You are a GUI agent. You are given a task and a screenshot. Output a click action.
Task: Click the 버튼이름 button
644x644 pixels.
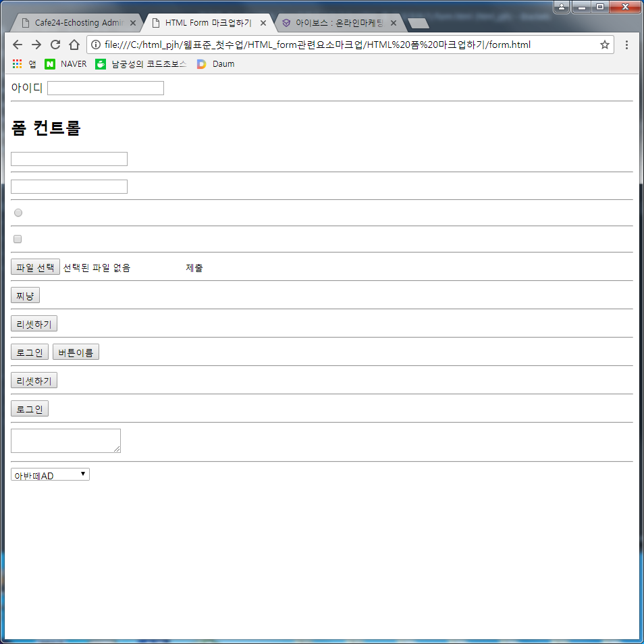click(x=76, y=352)
